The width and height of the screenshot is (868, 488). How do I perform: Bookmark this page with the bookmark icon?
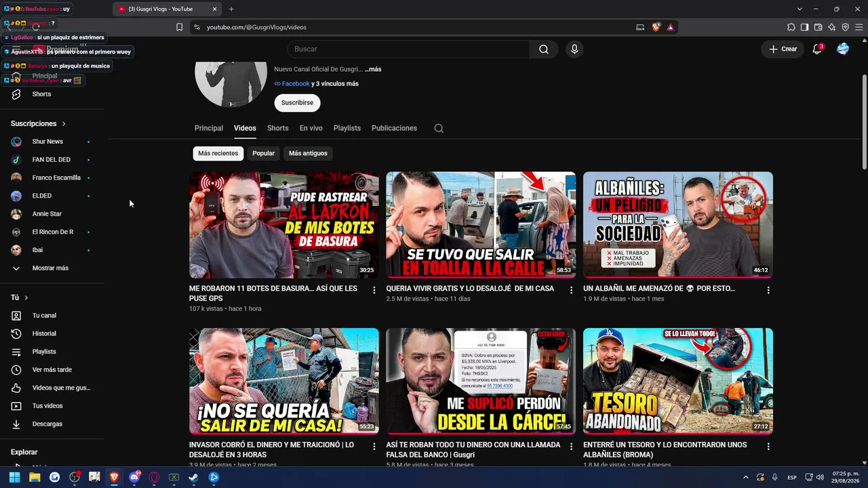pyautogui.click(x=179, y=27)
